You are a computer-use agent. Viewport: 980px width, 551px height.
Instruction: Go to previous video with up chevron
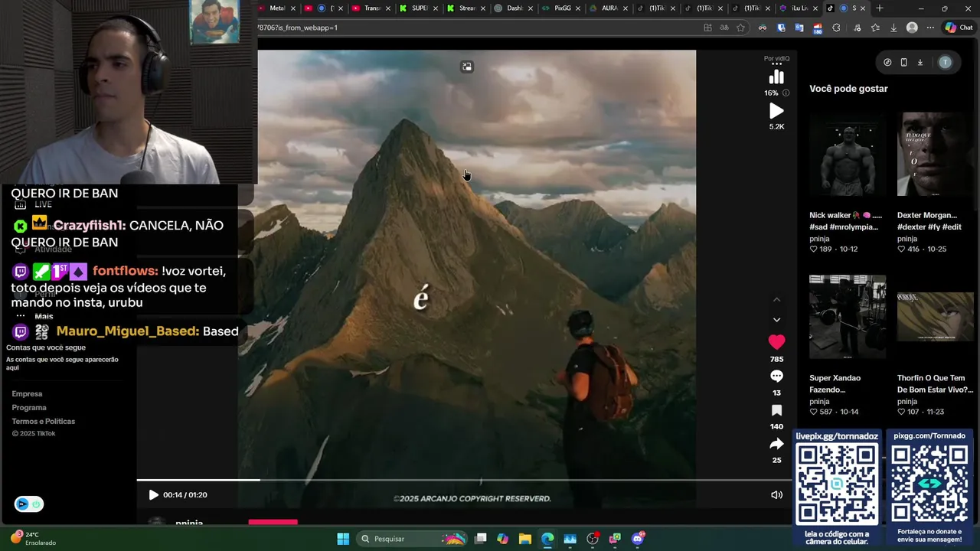[x=776, y=300]
